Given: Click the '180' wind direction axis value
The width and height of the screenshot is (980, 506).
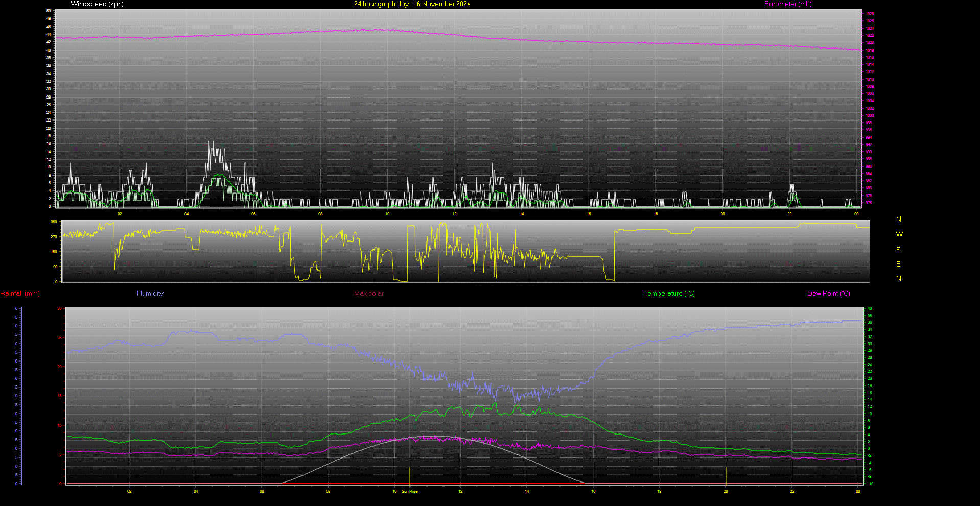Looking at the screenshot, I should pos(54,252).
